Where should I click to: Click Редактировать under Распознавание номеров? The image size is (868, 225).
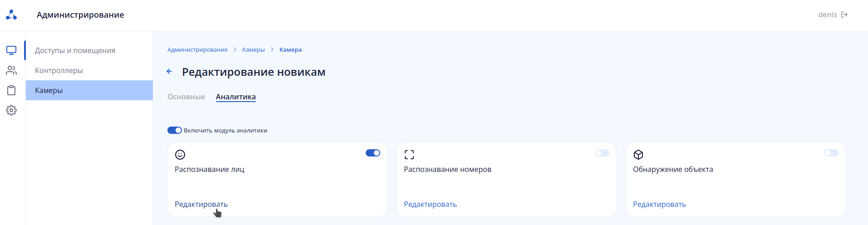point(430,204)
